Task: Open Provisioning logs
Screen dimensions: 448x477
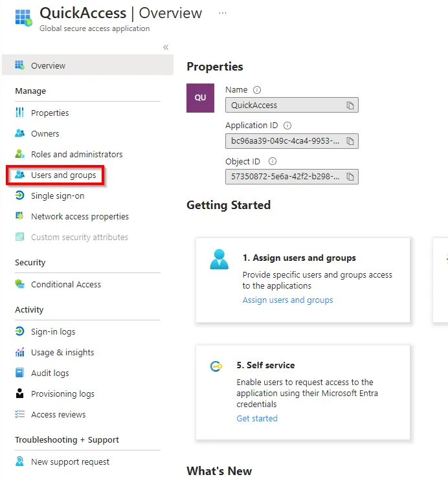Action: pos(63,394)
